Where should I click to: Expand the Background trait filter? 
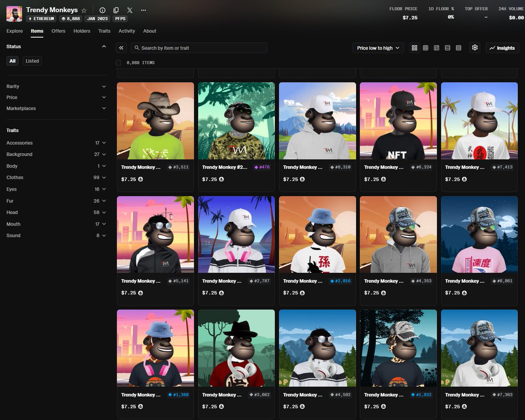56,154
